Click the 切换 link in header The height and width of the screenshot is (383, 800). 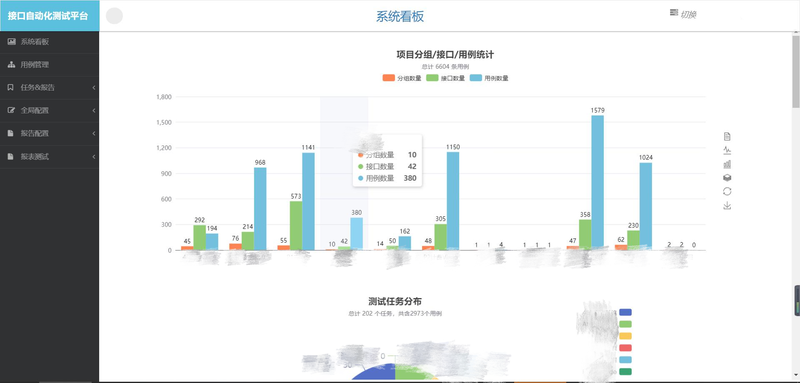[684, 14]
